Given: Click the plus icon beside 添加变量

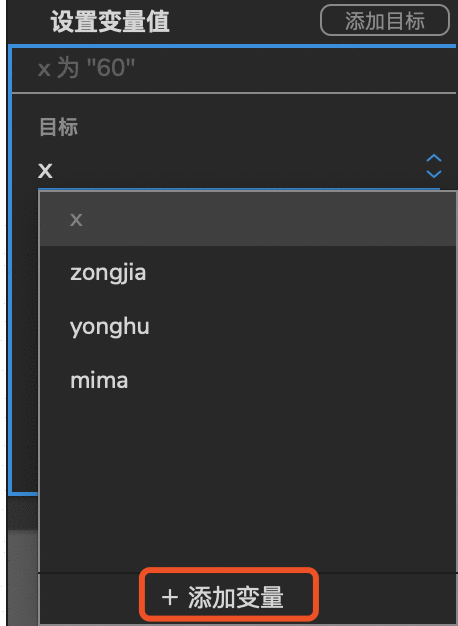Looking at the screenshot, I should click(170, 598).
